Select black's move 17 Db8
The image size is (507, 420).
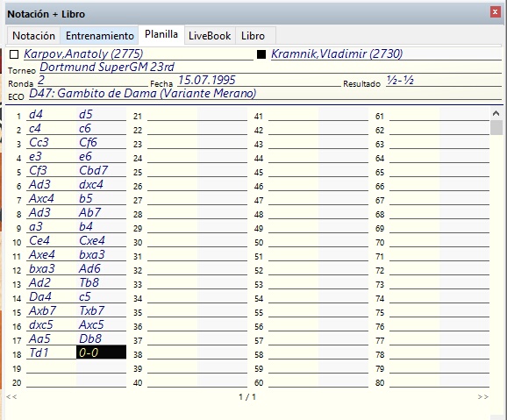[90, 338]
